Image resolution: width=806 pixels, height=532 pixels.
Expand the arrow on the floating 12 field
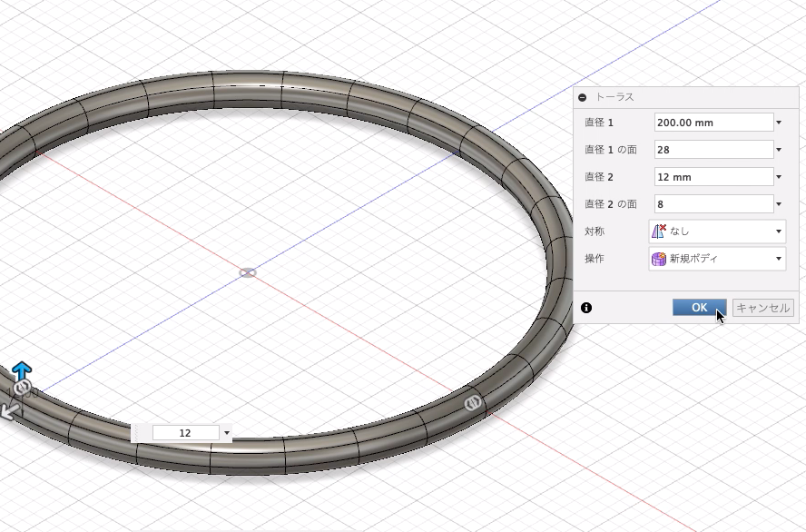pos(227,433)
